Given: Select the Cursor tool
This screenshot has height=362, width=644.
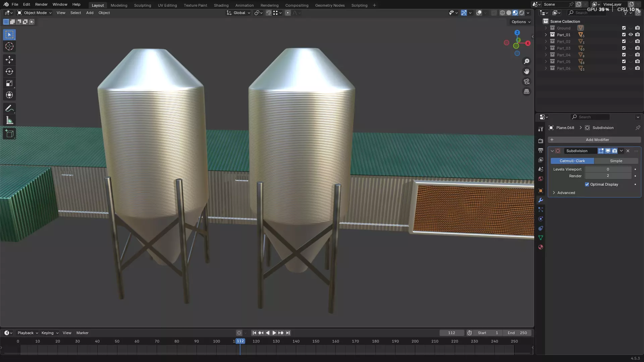Looking at the screenshot, I should [9, 46].
